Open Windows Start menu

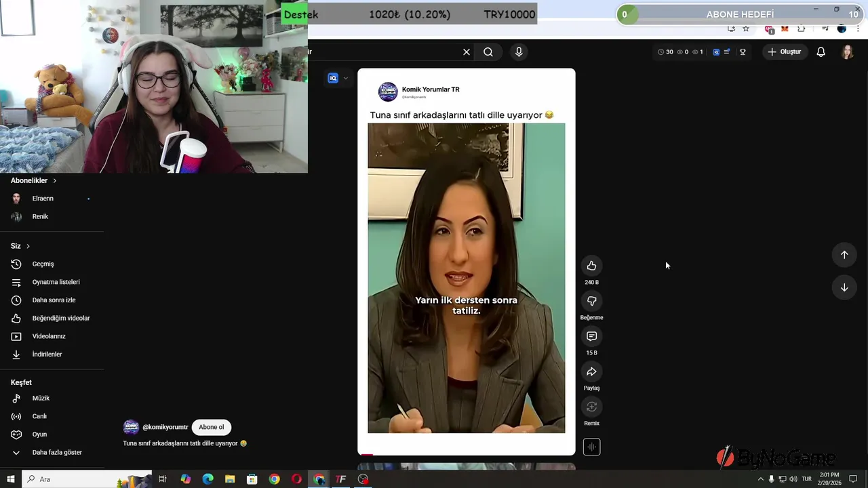(10, 479)
